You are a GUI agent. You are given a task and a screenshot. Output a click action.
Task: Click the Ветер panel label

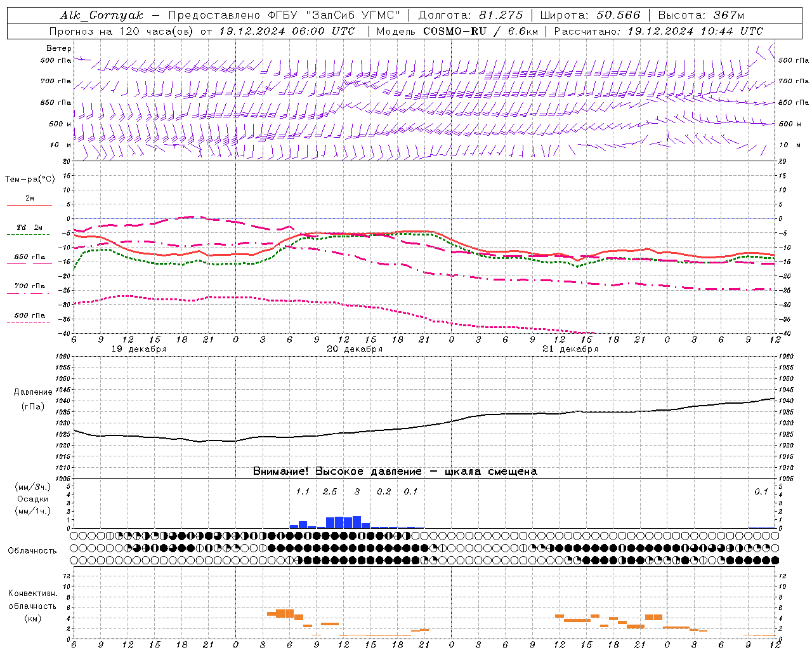58,48
